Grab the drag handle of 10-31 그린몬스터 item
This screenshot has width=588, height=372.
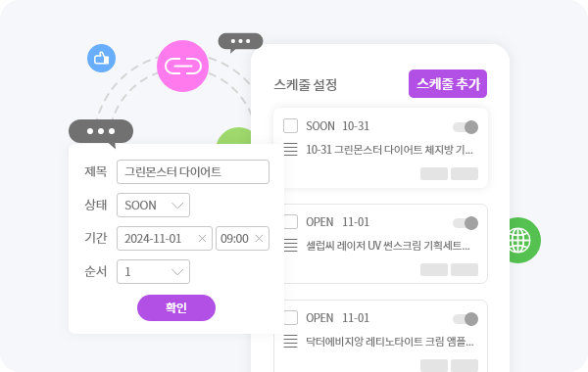(291, 150)
